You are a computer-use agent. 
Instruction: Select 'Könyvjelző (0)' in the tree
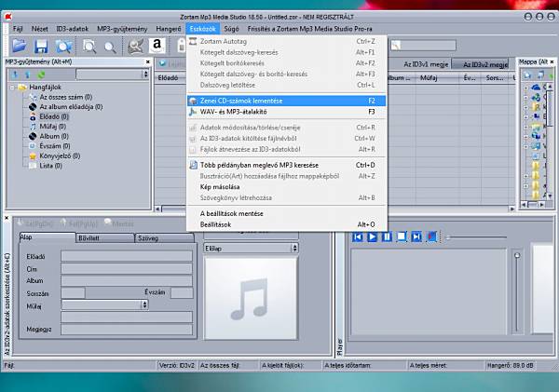[x=60, y=155]
